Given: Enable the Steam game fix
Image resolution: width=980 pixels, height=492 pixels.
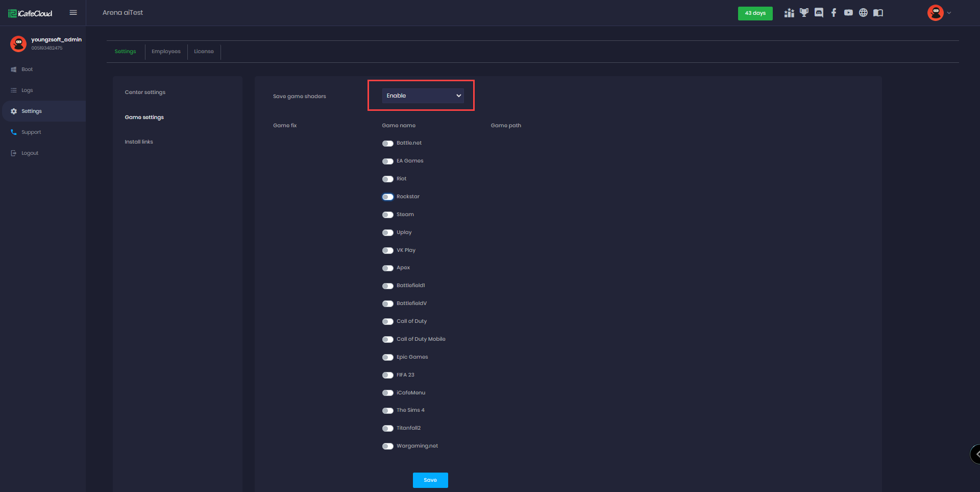Looking at the screenshot, I should click(x=388, y=215).
